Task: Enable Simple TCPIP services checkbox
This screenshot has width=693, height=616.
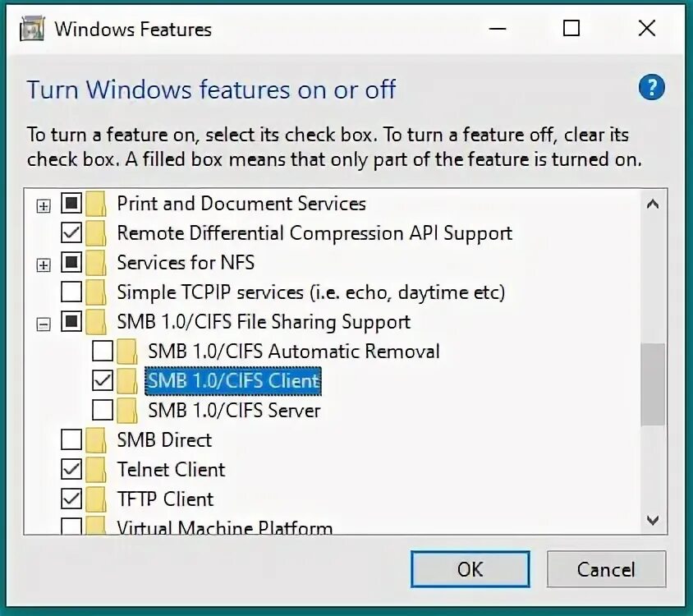Action: click(71, 292)
